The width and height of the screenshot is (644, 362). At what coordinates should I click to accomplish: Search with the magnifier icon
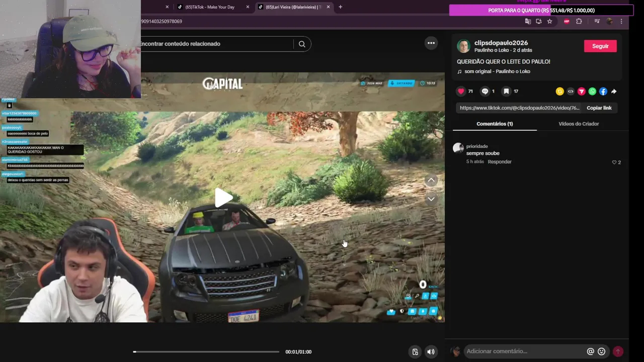click(302, 44)
